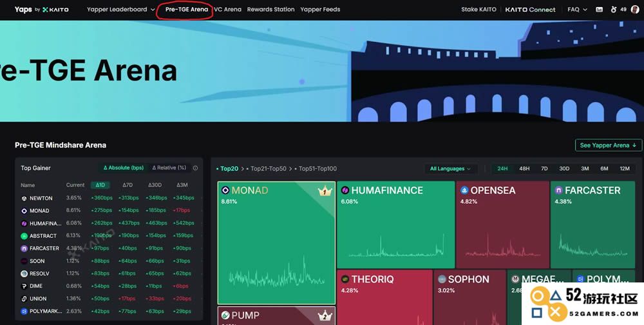Image resolution: width=644 pixels, height=325 pixels.
Task: Show the Top51-Top100 projects group
Action: pyautogui.click(x=316, y=169)
